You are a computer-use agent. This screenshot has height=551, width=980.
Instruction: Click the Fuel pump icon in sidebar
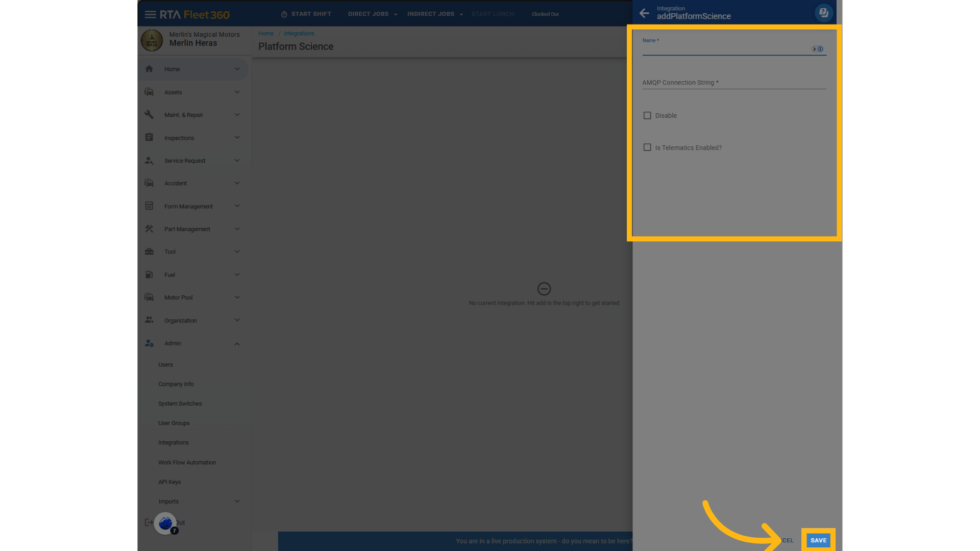coord(149,274)
